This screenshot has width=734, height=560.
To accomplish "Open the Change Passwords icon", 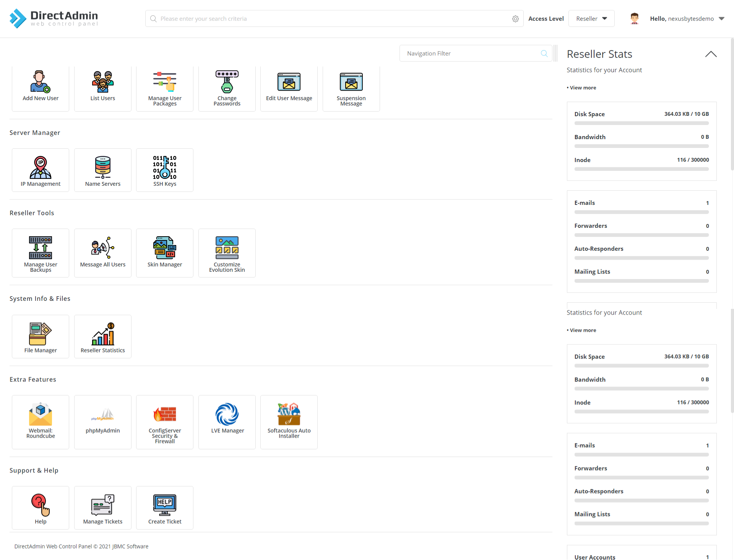I will click(227, 88).
